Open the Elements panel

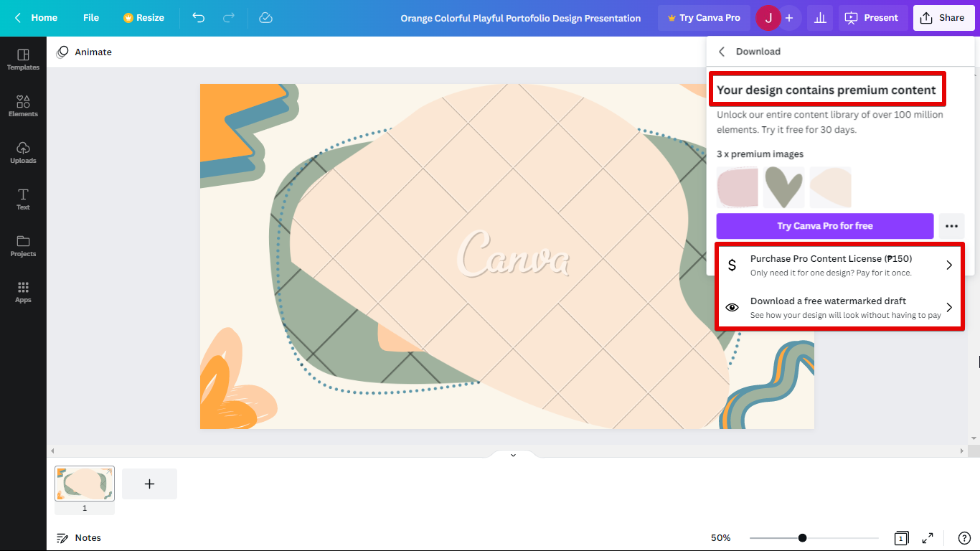pyautogui.click(x=23, y=106)
